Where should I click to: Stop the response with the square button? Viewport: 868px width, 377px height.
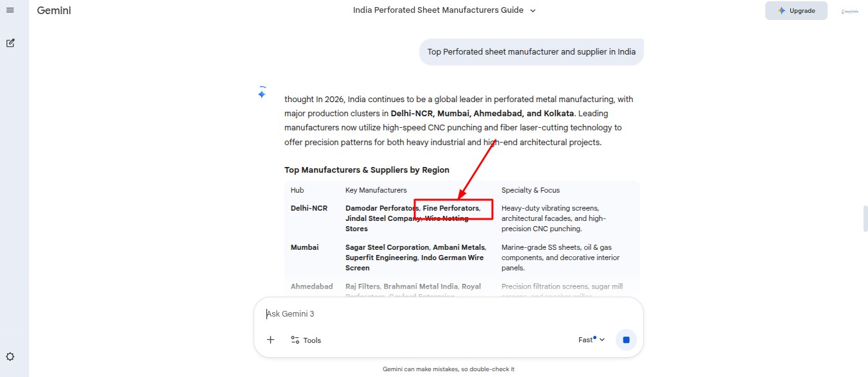pyautogui.click(x=626, y=340)
